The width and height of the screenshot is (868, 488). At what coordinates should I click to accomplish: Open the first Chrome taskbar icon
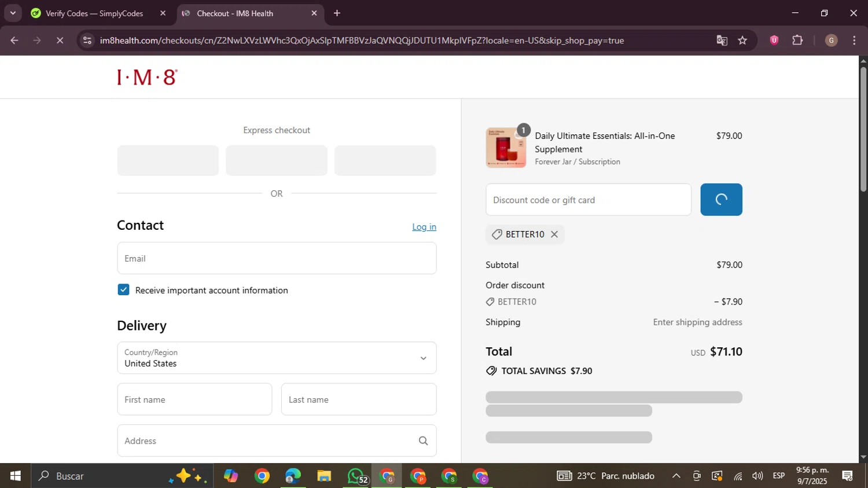(x=262, y=476)
